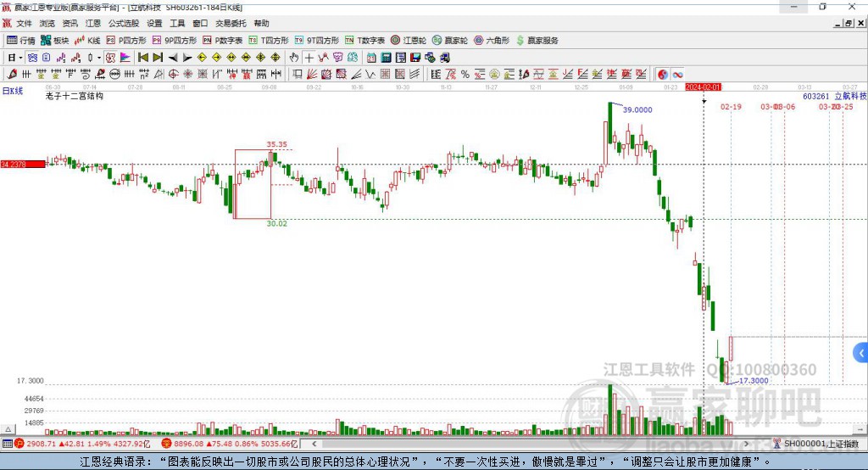Jump to first bar button
Viewport: 868px width, 470px height.
click(142, 58)
